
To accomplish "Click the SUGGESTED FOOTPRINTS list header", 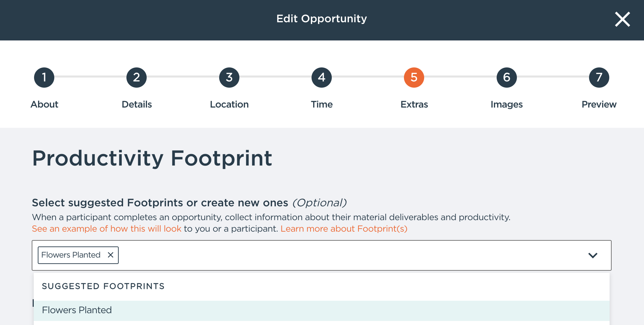I will click(x=103, y=286).
